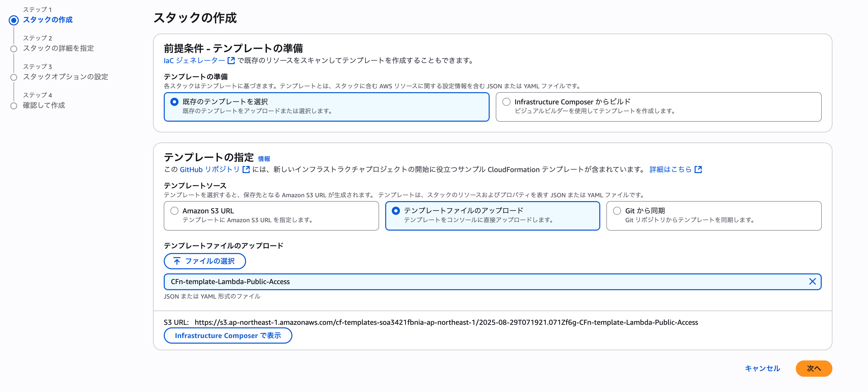Click Infrastructure Composer で表示 button
Image resolution: width=868 pixels, height=392 pixels.
pyautogui.click(x=228, y=336)
